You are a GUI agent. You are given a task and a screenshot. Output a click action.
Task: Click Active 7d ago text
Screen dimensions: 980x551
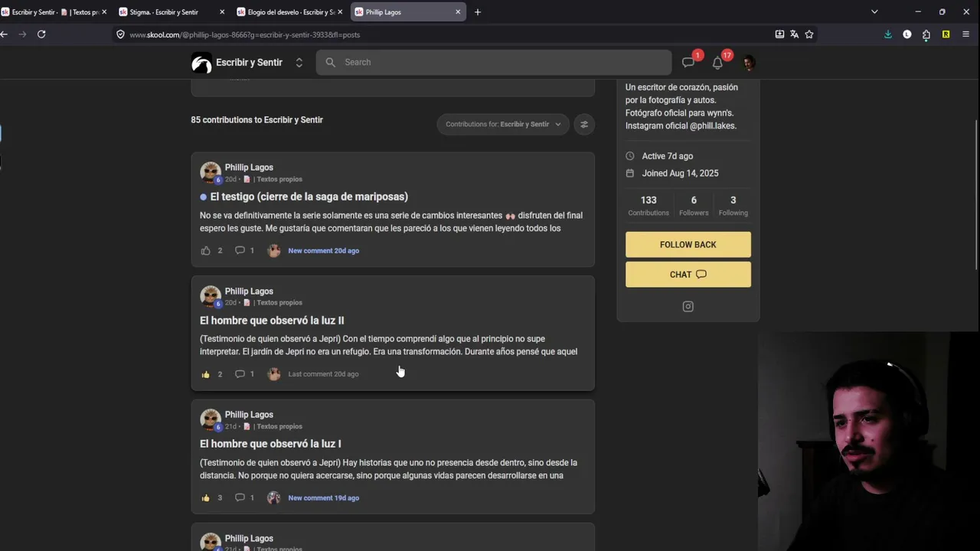(667, 156)
